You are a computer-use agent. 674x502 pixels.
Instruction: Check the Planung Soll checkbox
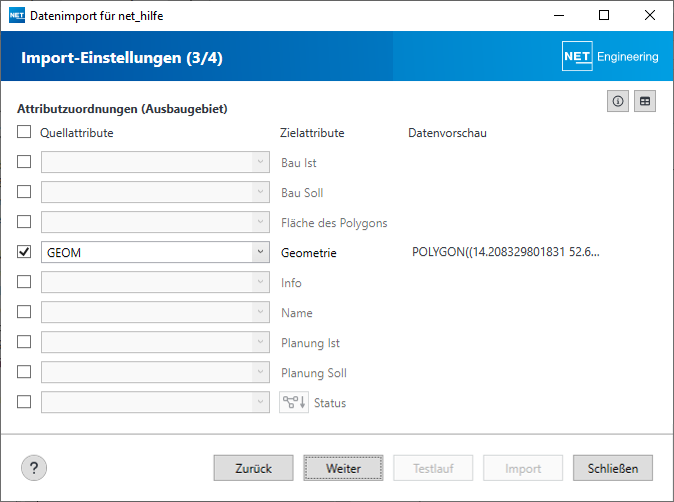(x=24, y=371)
